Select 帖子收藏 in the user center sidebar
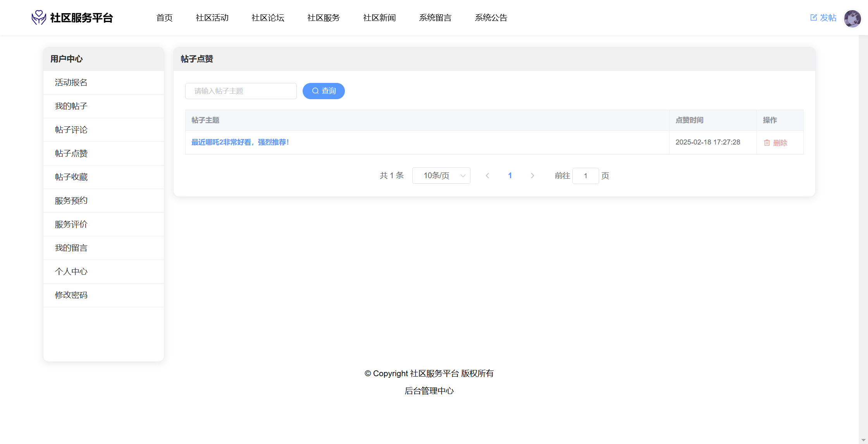 71,177
